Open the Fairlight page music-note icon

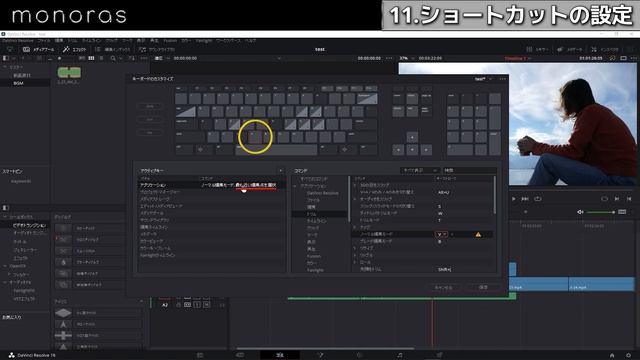pos(400,355)
